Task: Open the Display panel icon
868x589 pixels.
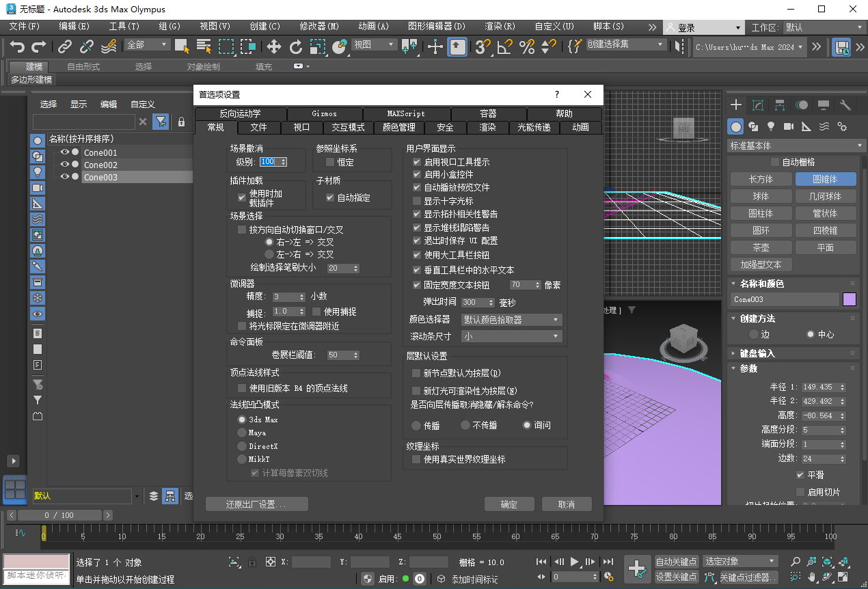Action: (x=824, y=105)
